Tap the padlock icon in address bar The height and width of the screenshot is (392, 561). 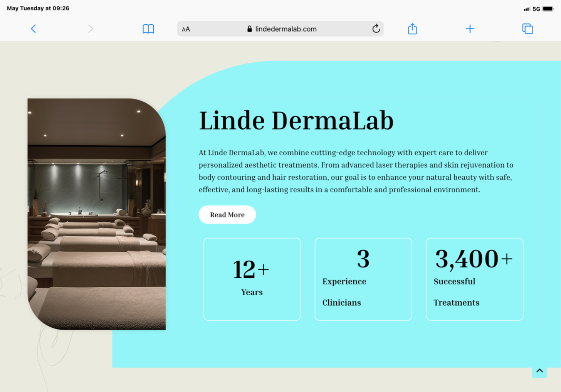coord(250,29)
